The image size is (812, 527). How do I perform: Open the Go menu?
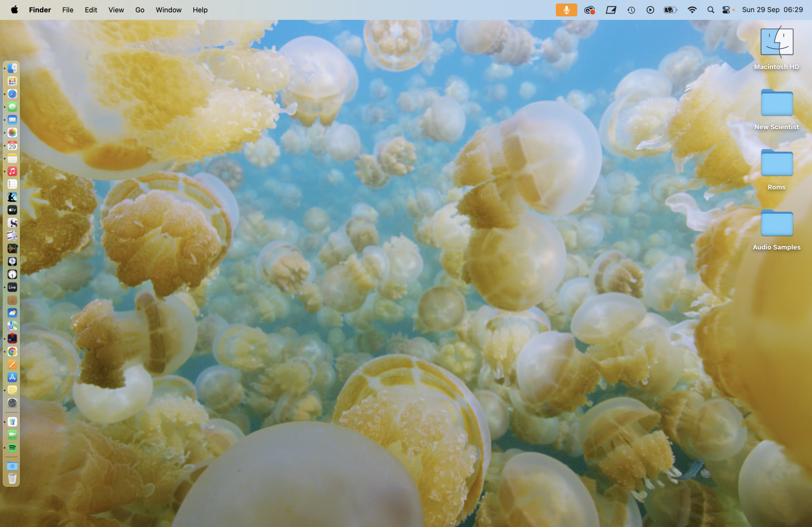(x=140, y=10)
